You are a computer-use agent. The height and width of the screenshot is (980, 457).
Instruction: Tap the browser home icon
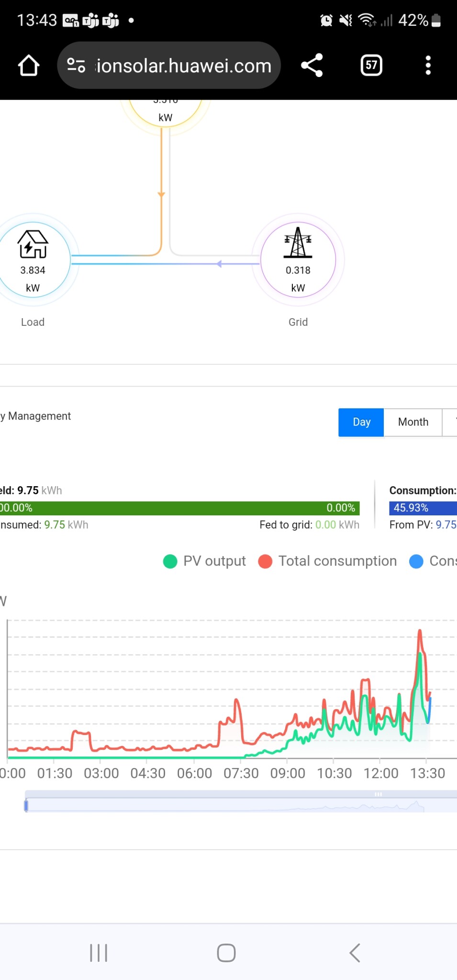pyautogui.click(x=29, y=66)
